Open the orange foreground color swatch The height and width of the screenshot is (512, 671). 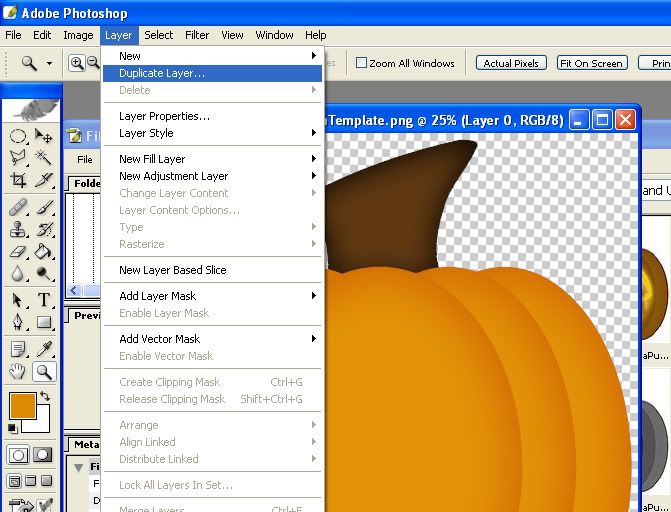(x=22, y=406)
